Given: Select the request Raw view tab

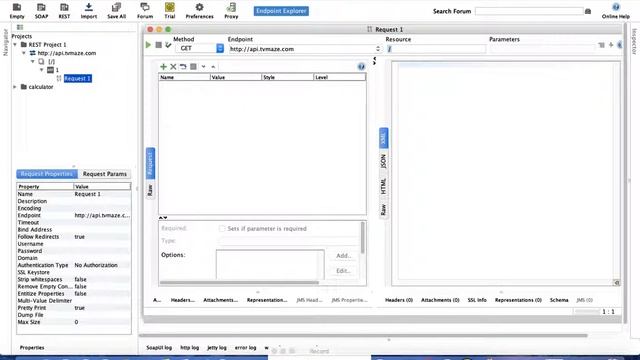Looking at the screenshot, I should point(150,190).
